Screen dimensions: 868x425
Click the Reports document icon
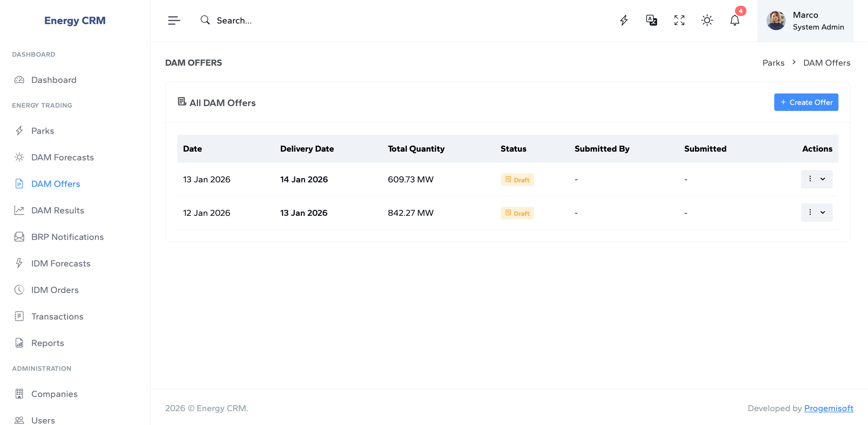pos(19,343)
